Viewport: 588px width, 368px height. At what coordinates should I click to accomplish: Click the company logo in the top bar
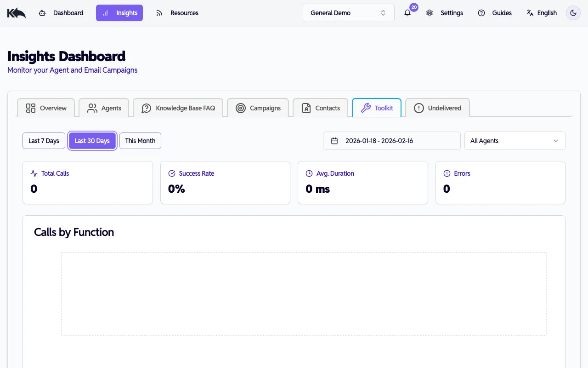click(16, 12)
